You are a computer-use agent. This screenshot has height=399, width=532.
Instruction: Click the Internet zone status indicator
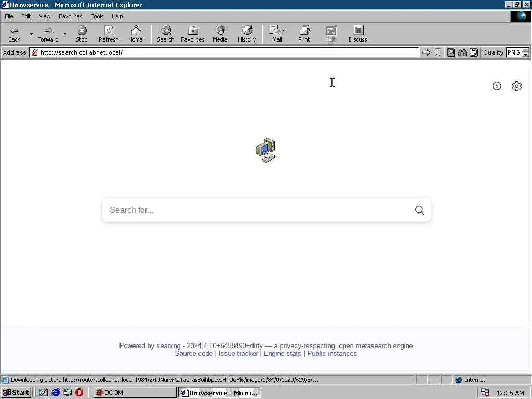coord(471,380)
